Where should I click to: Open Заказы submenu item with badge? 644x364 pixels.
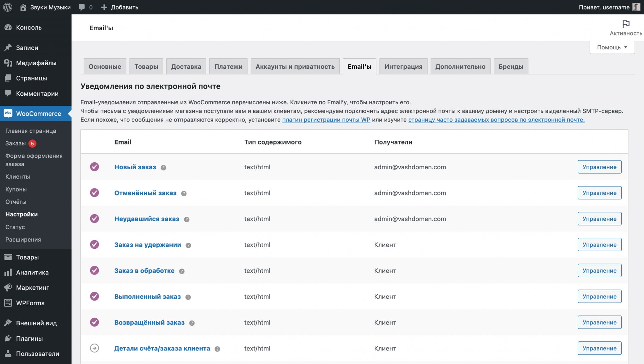pyautogui.click(x=21, y=143)
